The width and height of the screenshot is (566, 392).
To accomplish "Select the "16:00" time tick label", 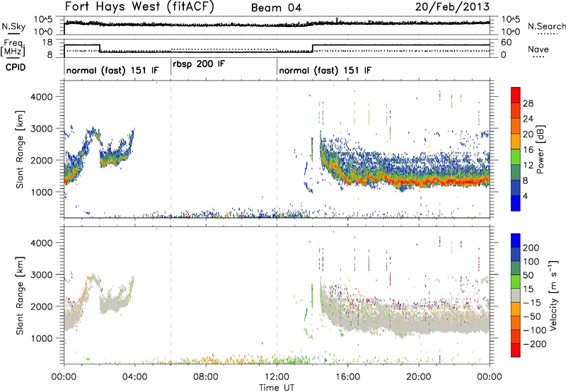I will coord(347,377).
